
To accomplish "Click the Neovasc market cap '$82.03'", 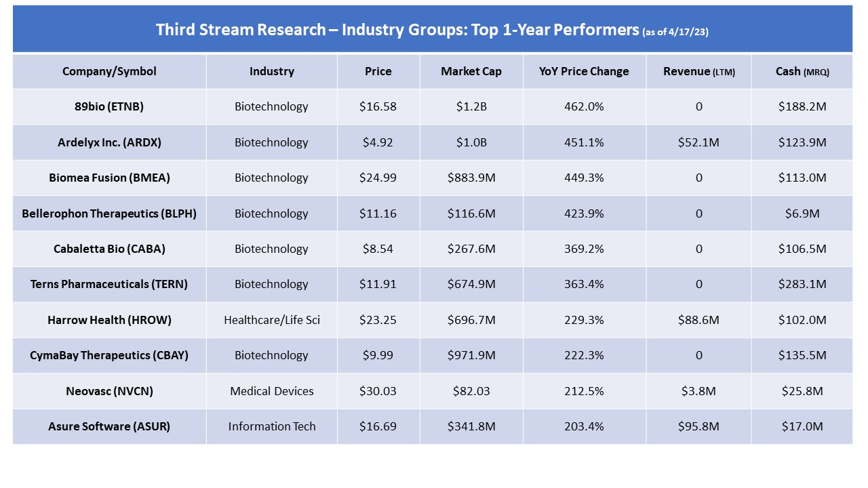I will click(x=471, y=391).
